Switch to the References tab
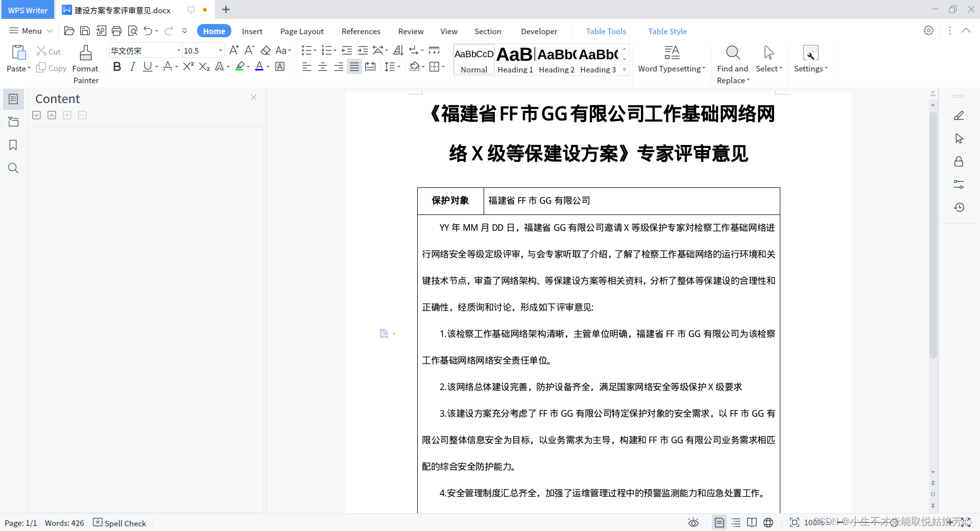Screen dimensions: 980x531 coord(361,31)
